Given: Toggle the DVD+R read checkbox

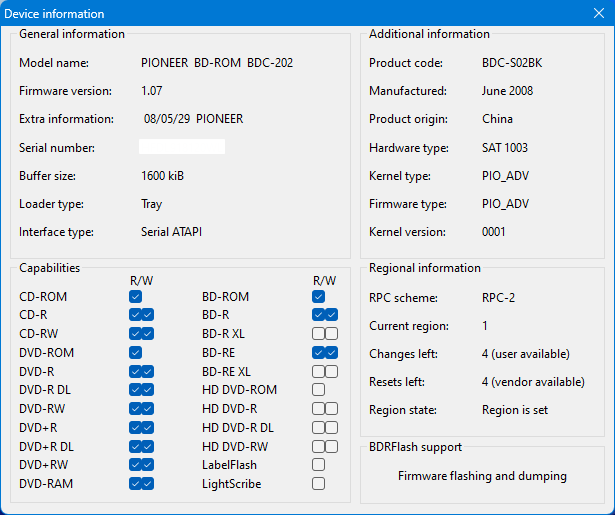Looking at the screenshot, I should (x=135, y=428).
